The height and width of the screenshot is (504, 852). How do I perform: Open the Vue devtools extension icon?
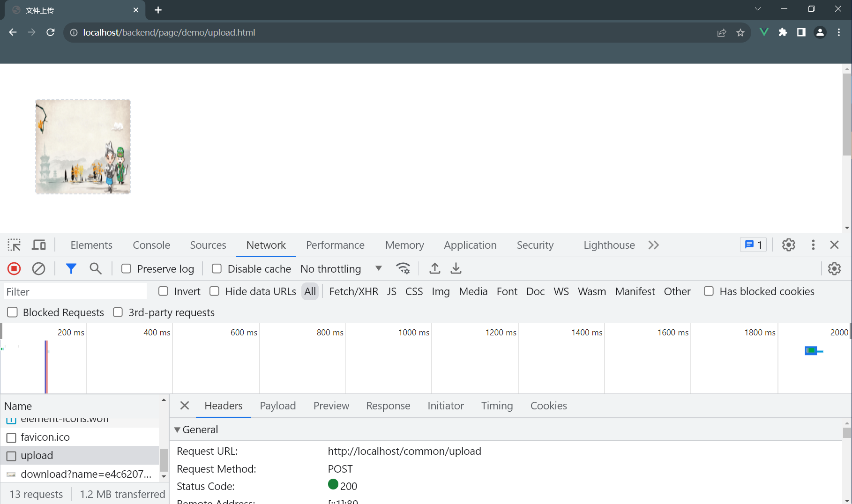pos(764,32)
